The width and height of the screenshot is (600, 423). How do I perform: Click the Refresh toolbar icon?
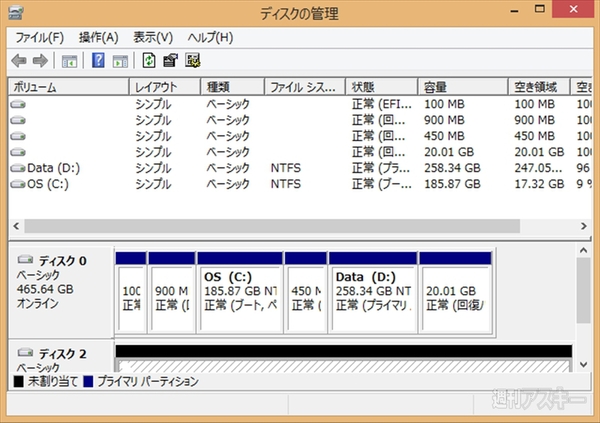coord(149,60)
